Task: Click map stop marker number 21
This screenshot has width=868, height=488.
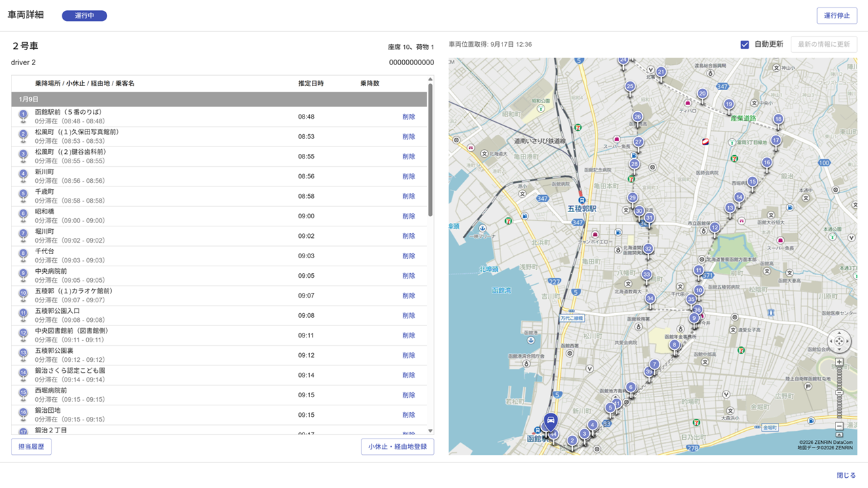Action: pos(661,72)
